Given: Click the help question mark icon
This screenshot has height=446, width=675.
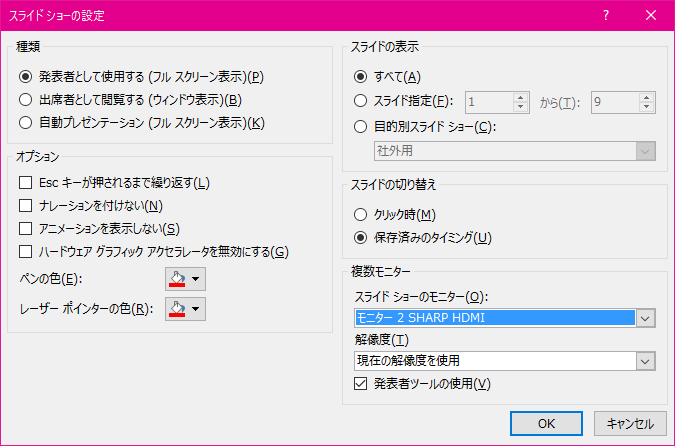Looking at the screenshot, I should click(x=606, y=16).
